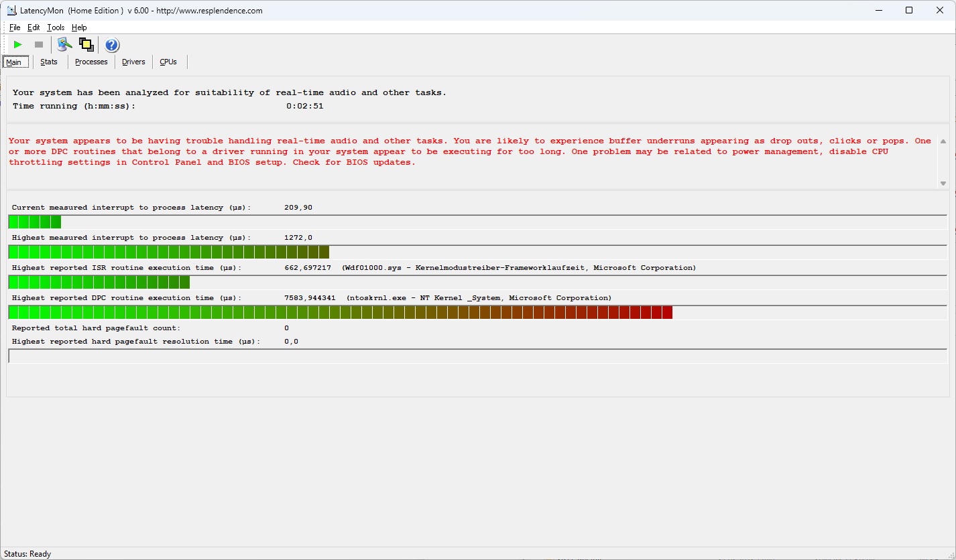Click the Status: Ready status bar text
956x560 pixels.
coord(27,554)
